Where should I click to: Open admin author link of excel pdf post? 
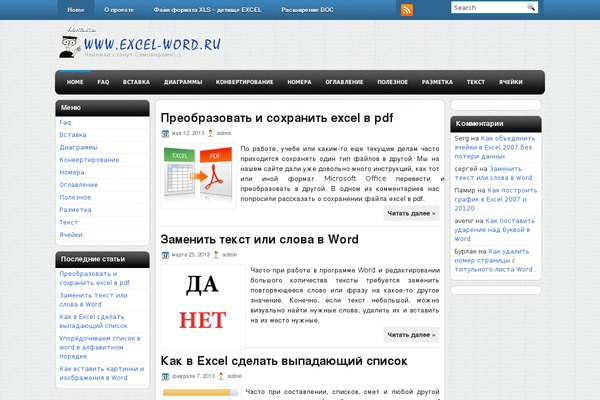[x=224, y=133]
